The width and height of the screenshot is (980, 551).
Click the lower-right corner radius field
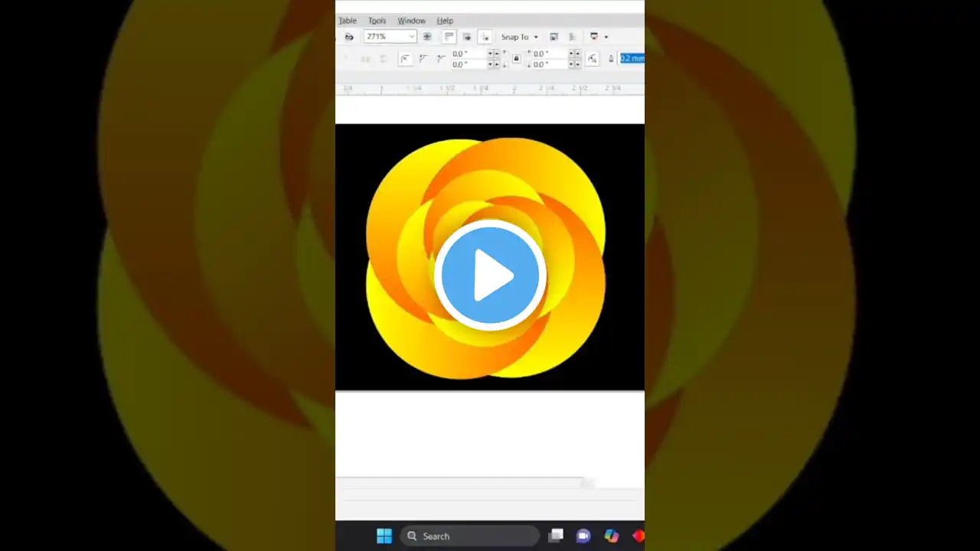tap(550, 64)
